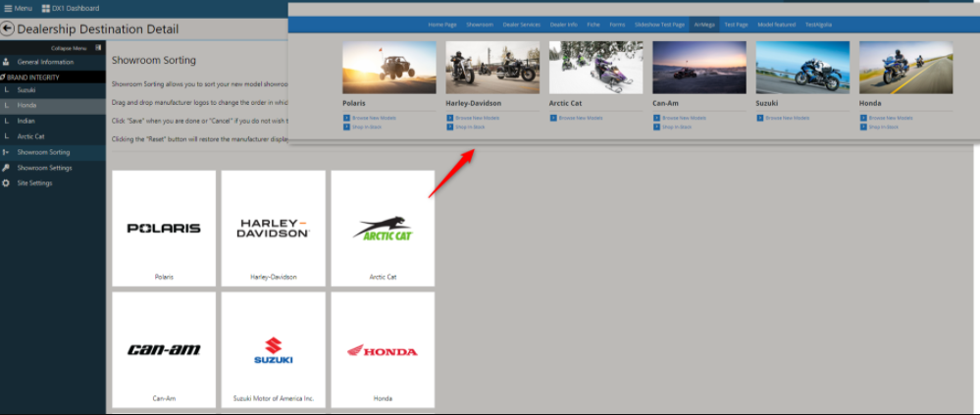Go back with the circled arrow icon

pos(8,28)
